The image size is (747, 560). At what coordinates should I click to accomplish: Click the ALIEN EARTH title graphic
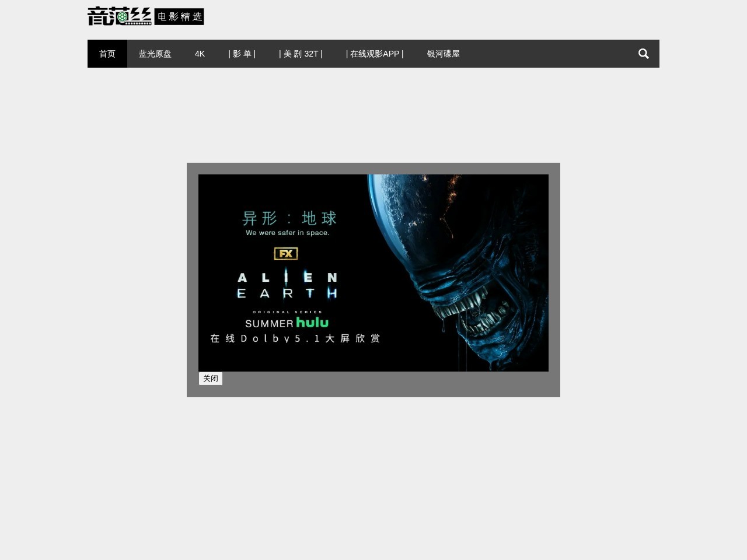tap(287, 285)
